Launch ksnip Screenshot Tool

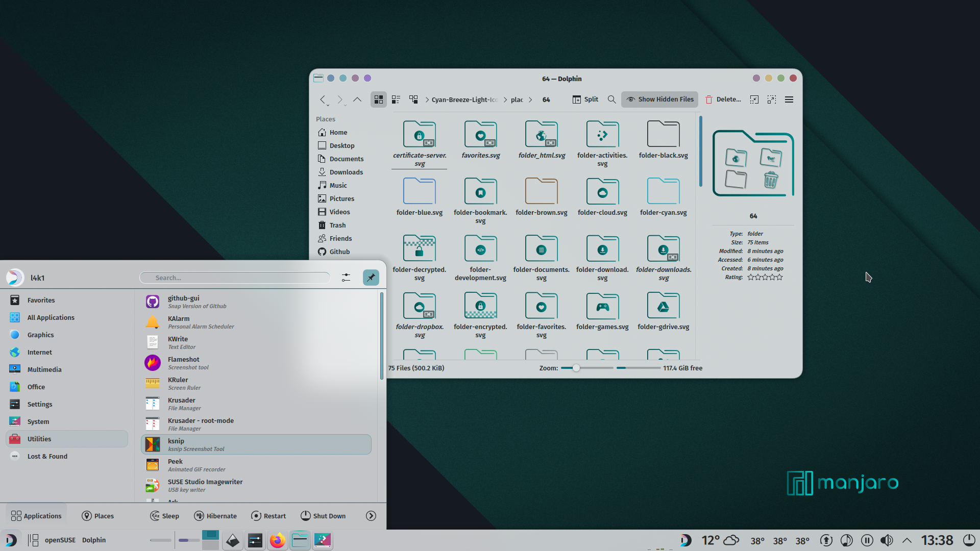tap(256, 444)
